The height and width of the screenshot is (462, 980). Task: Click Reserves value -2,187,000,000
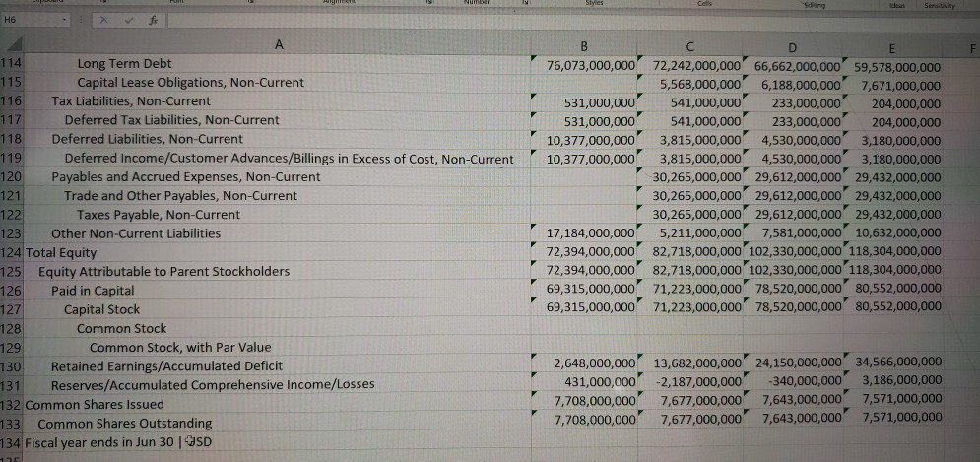[698, 380]
